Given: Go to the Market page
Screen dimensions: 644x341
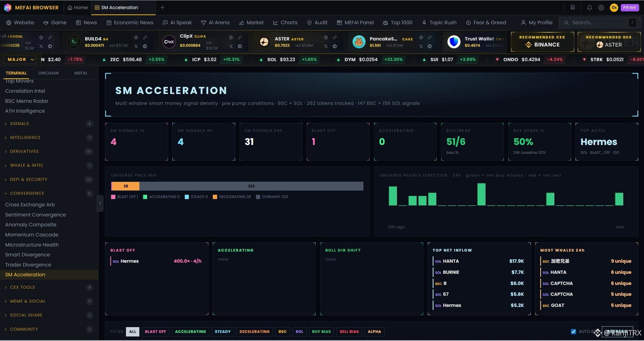Looking at the screenshot, I should pos(251,23).
